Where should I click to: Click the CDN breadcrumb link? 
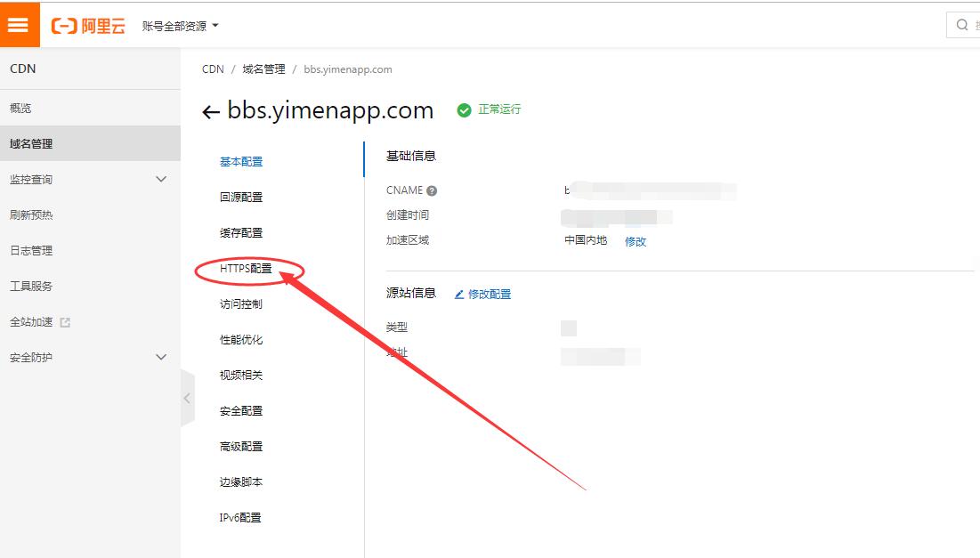[x=213, y=69]
